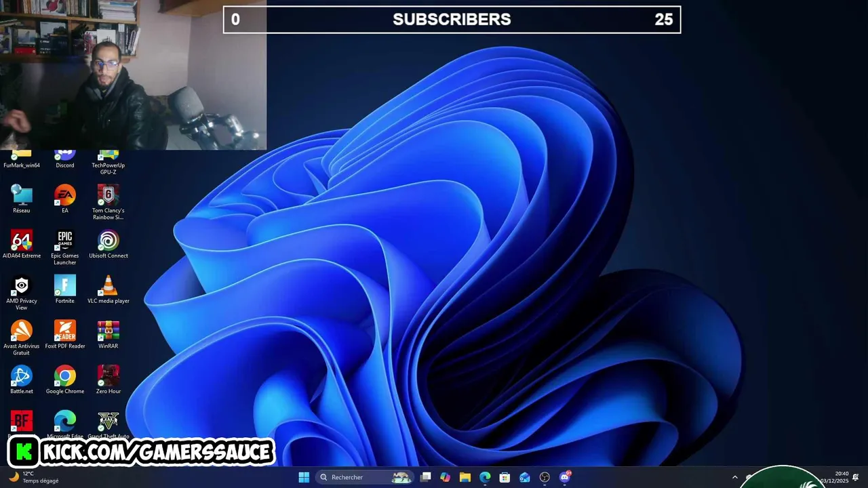The height and width of the screenshot is (488, 868).
Task: Select the EA app desktop shortcut
Action: coord(65,199)
